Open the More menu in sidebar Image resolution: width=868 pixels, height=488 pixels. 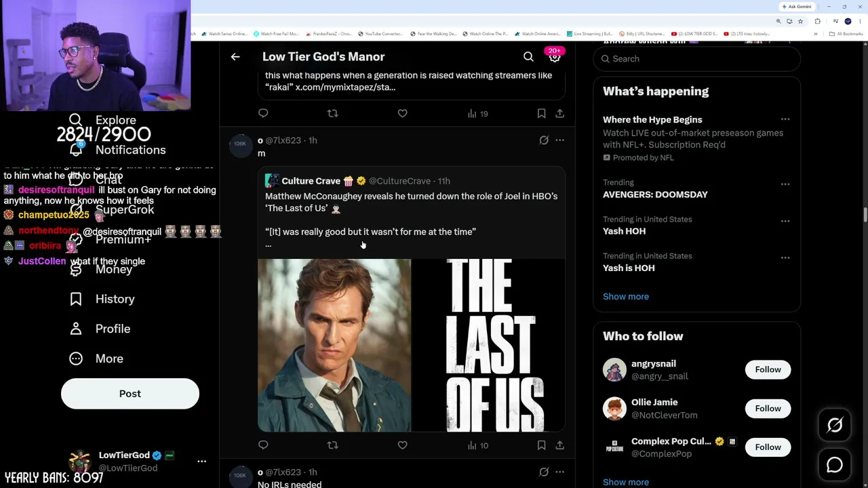tap(96, 359)
